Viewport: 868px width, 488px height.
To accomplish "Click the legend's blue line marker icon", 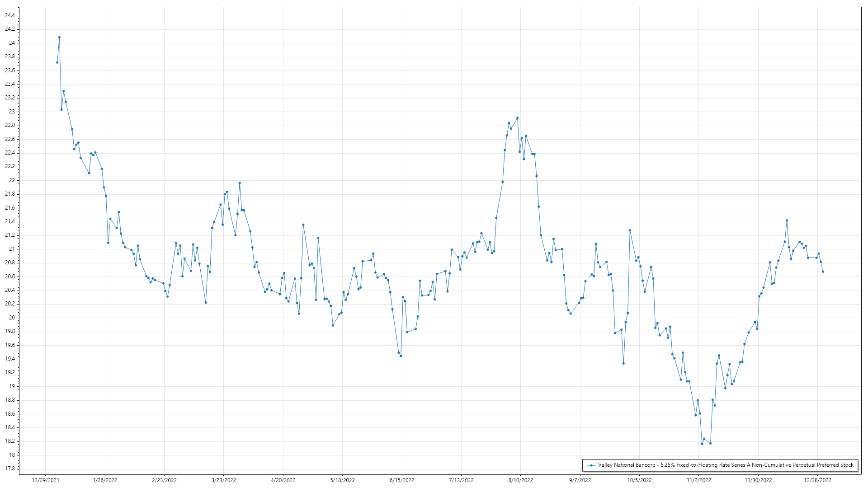I will click(x=591, y=465).
